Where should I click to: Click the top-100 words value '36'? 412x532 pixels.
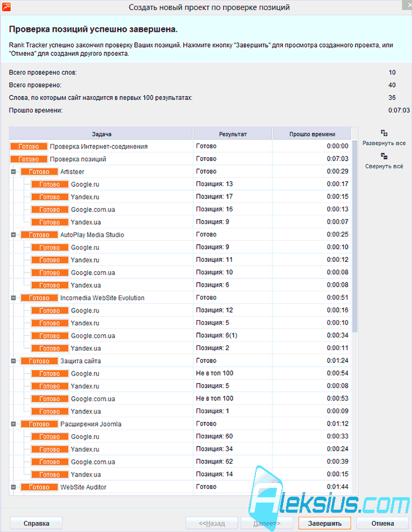(x=392, y=98)
